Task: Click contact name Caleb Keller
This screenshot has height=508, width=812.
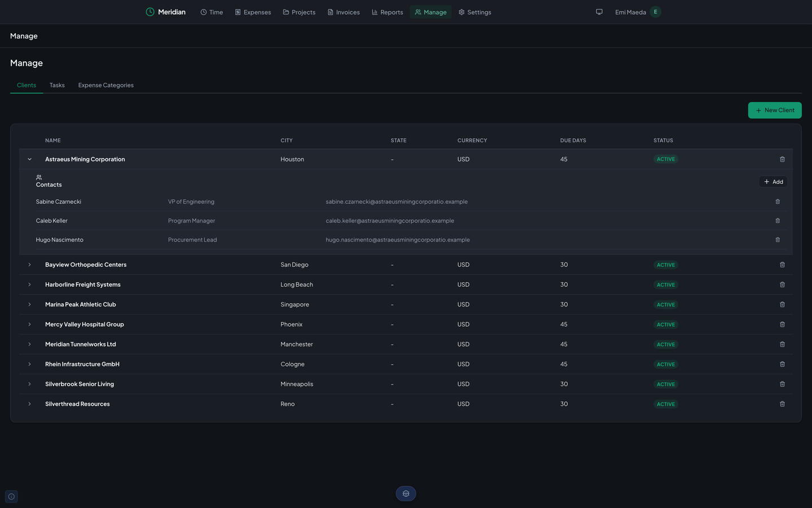Action: [x=52, y=221]
